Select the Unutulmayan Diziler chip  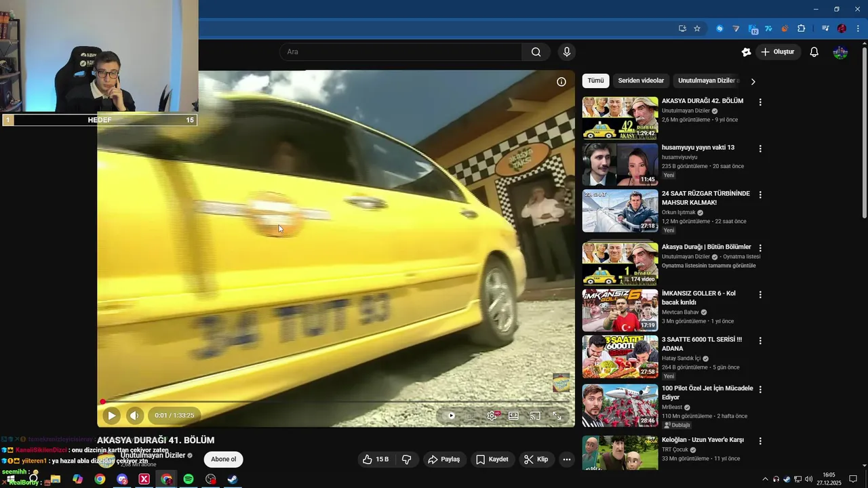click(707, 81)
